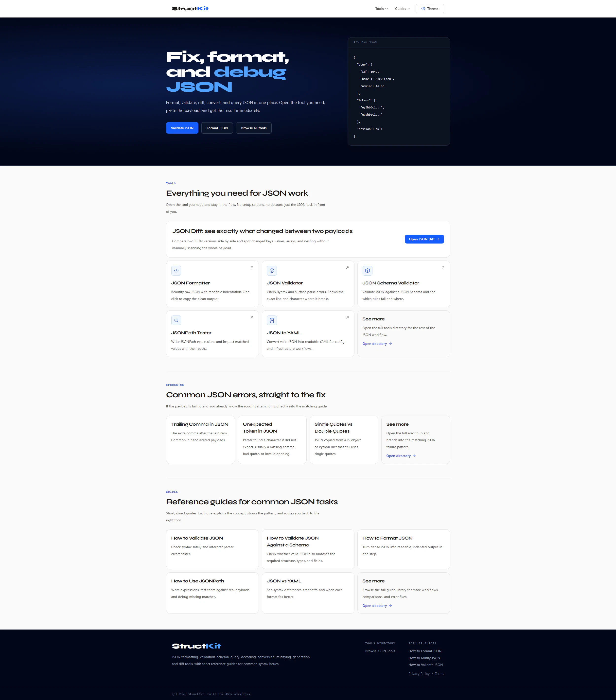Viewport: 616px width, 700px height.
Task: Click the JSON Formatter code brackets icon
Action: point(176,271)
